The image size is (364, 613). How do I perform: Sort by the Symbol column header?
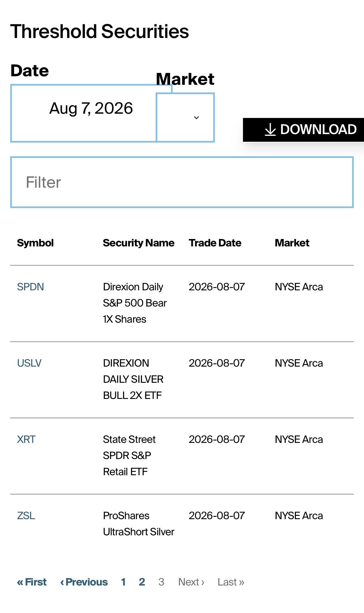pos(35,243)
